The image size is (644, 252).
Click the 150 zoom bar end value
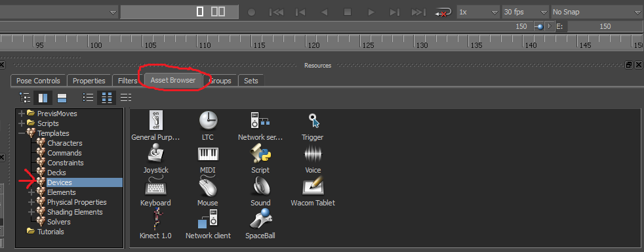(x=521, y=26)
